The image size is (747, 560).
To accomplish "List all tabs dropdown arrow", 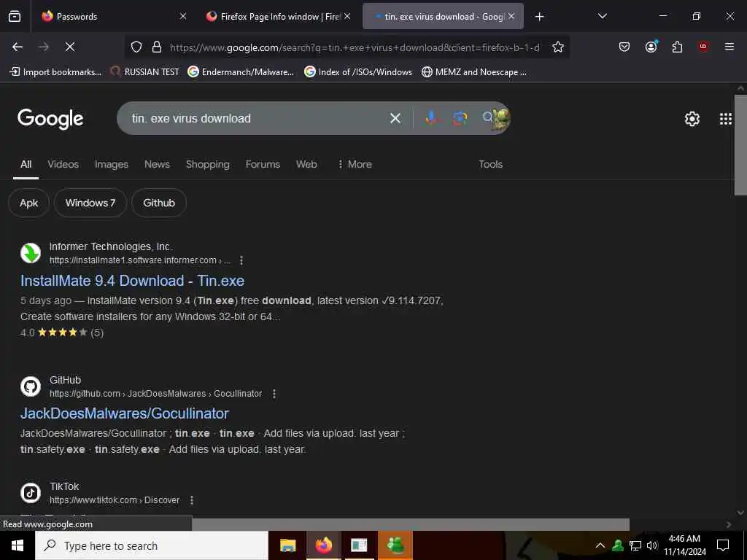I will 602,16.
